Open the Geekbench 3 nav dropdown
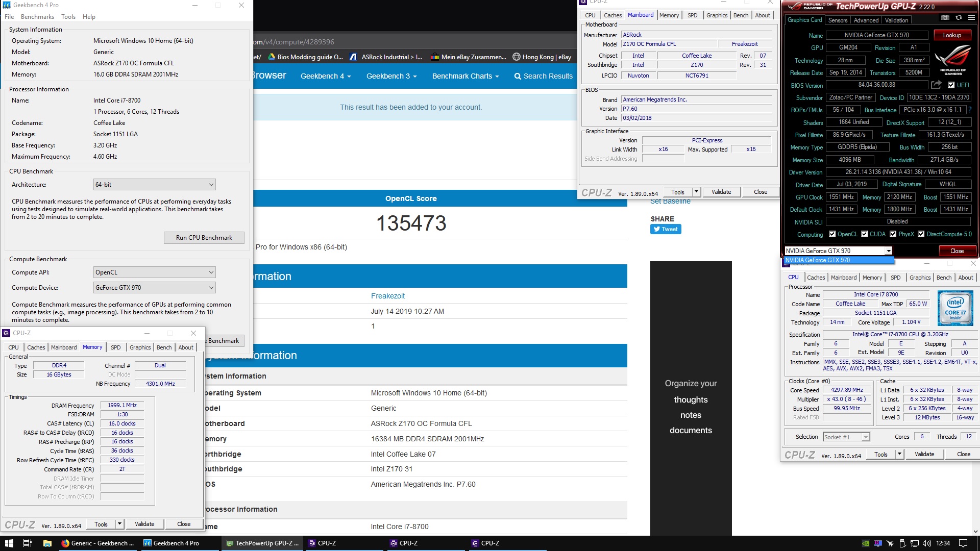The image size is (980, 551). click(391, 76)
